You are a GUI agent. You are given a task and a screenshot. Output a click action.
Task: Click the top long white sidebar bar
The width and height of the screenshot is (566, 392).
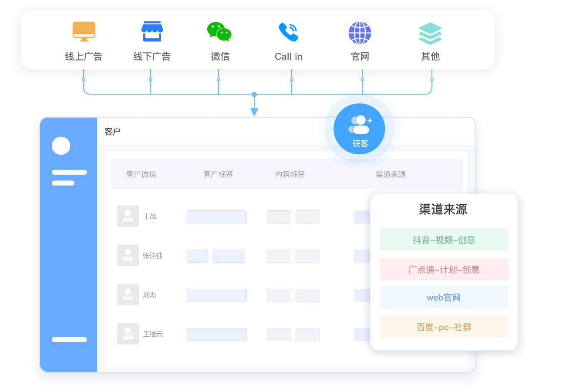(69, 172)
